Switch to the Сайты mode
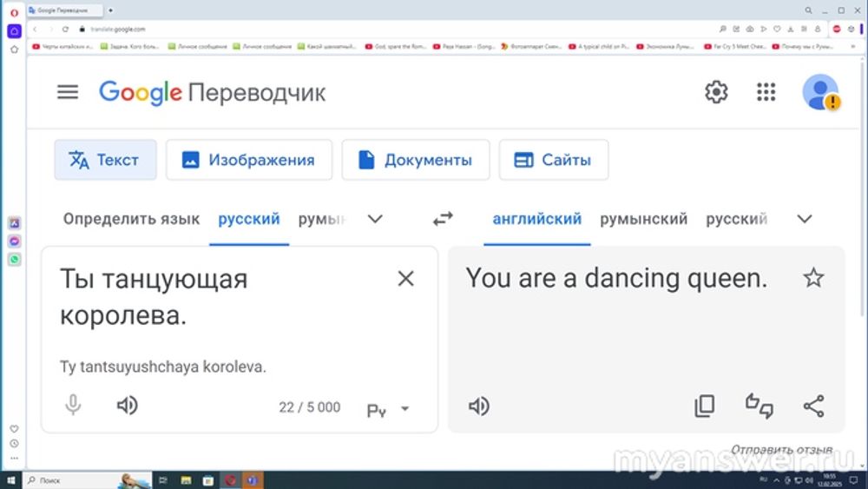Viewport: 868px width, 489px height. coord(554,160)
